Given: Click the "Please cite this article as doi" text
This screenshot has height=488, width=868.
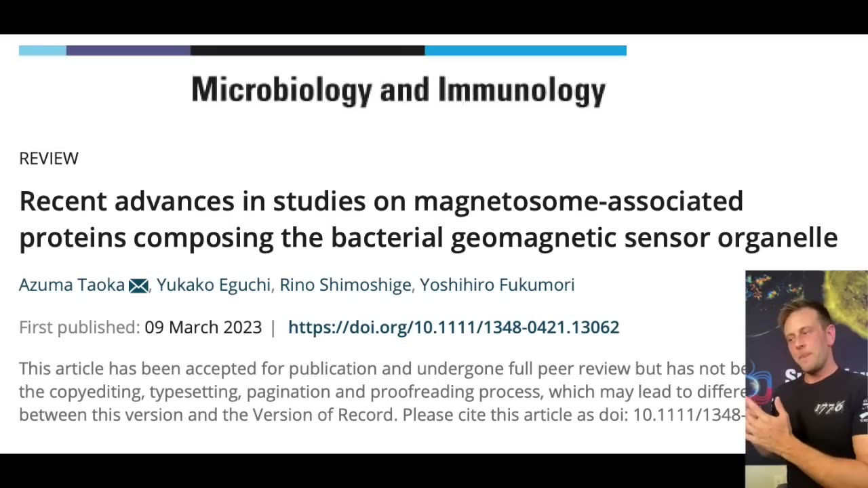Looking at the screenshot, I should (515, 415).
